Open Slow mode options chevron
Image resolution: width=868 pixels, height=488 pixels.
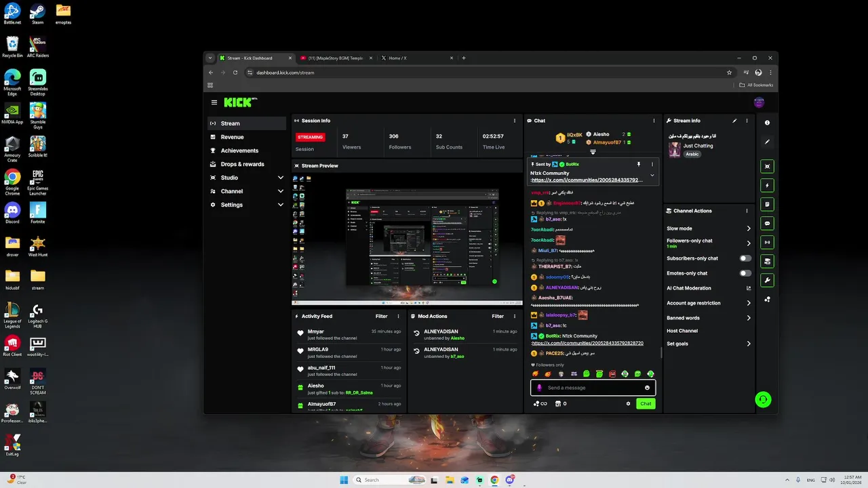click(x=749, y=228)
